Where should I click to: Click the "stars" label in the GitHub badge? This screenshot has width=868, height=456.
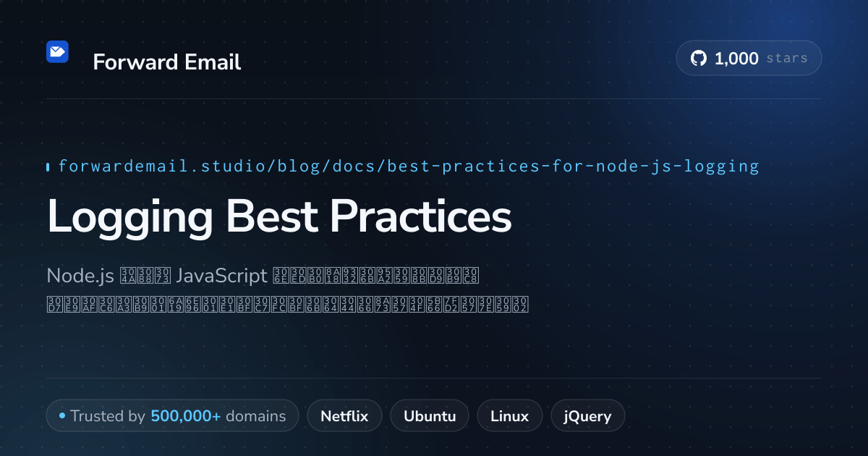pos(787,59)
